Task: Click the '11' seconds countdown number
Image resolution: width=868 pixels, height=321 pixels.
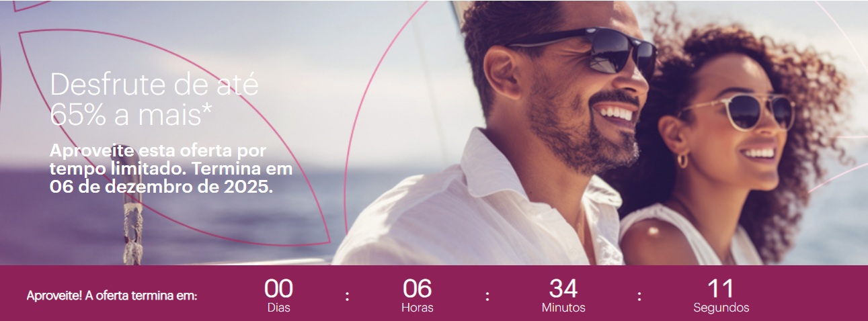Action: (x=721, y=289)
